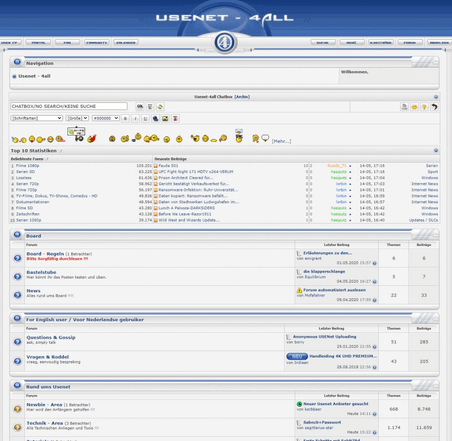
Task: Open the #000000 color dropdown
Action: [106, 118]
